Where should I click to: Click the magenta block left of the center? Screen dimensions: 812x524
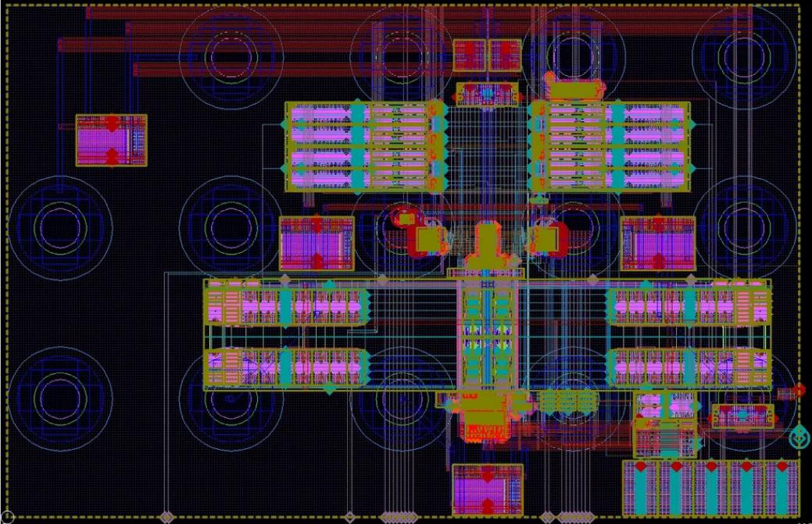tap(317, 244)
